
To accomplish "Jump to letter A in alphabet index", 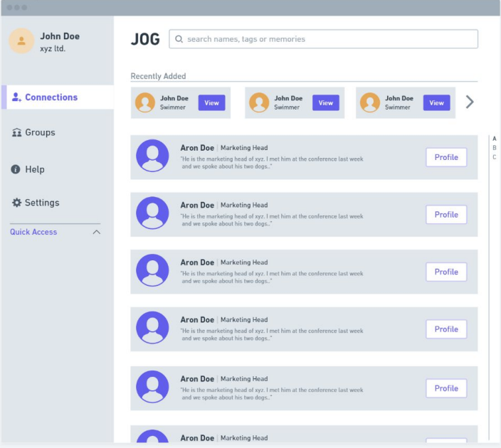I will (x=495, y=139).
